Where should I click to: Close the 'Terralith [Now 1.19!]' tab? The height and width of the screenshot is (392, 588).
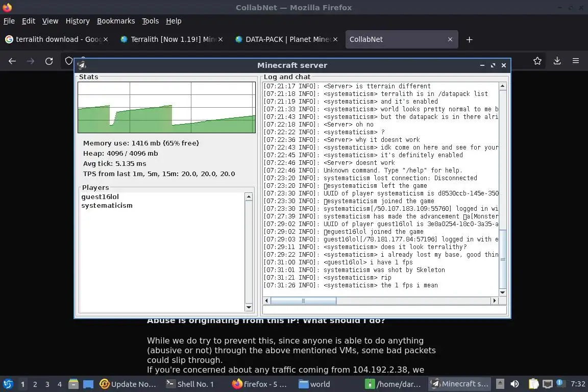[220, 39]
